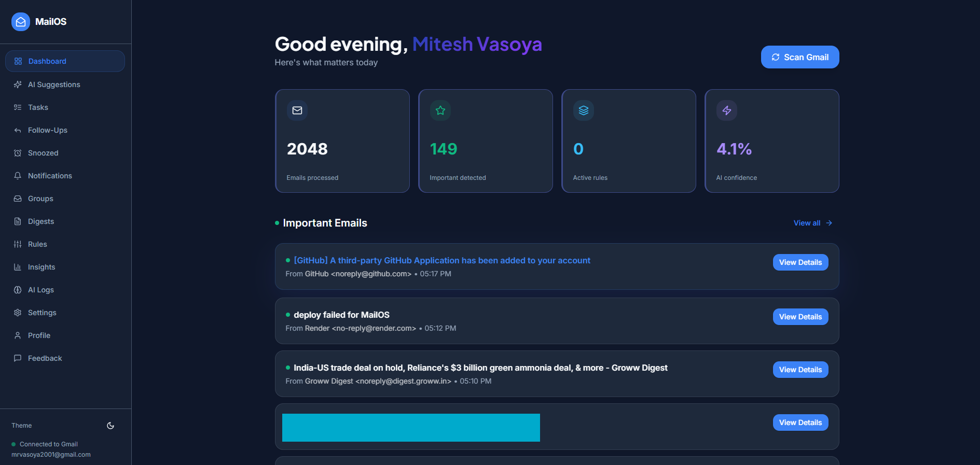980x465 pixels.
Task: Select Digests from the sidebar
Action: coord(40,221)
